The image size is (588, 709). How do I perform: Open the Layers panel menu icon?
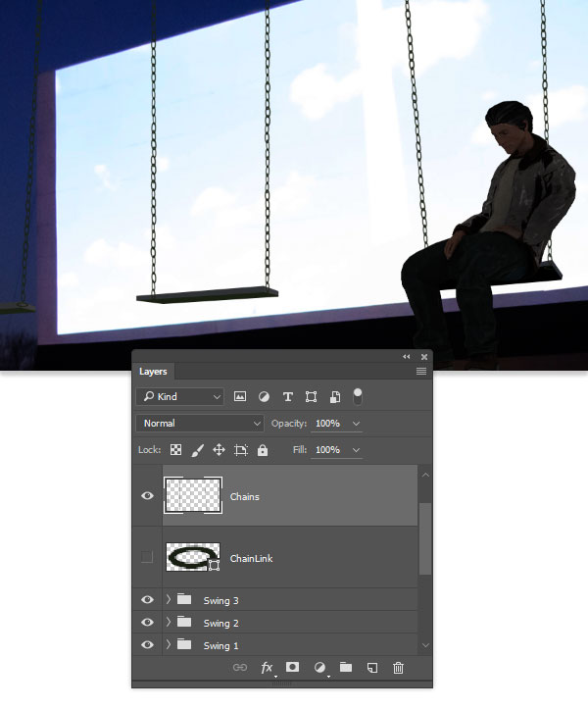tap(421, 372)
